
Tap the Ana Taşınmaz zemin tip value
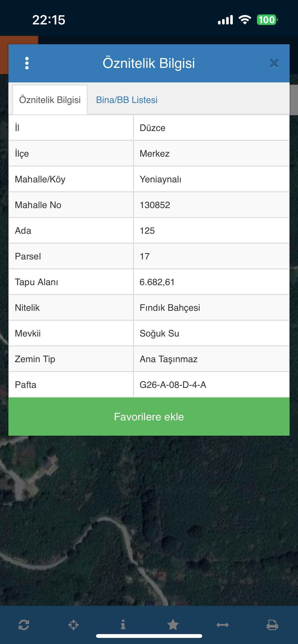click(x=168, y=359)
